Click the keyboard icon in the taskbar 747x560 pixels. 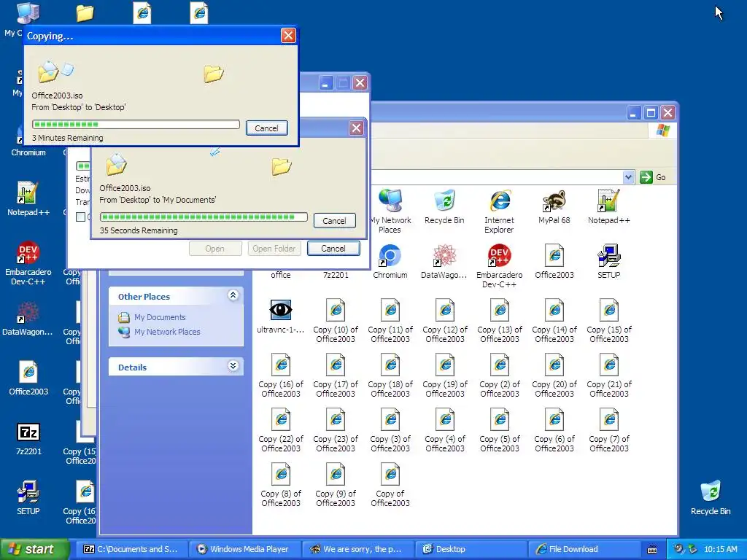(652, 550)
